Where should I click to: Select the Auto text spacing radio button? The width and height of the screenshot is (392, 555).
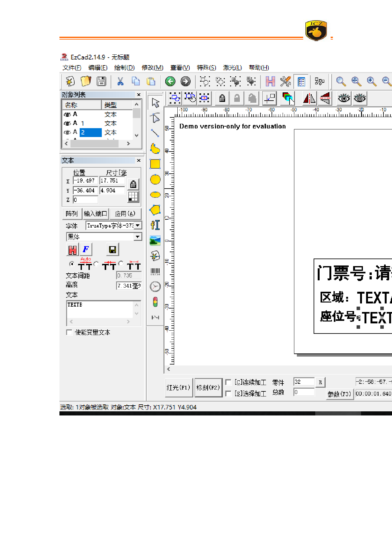(72, 264)
